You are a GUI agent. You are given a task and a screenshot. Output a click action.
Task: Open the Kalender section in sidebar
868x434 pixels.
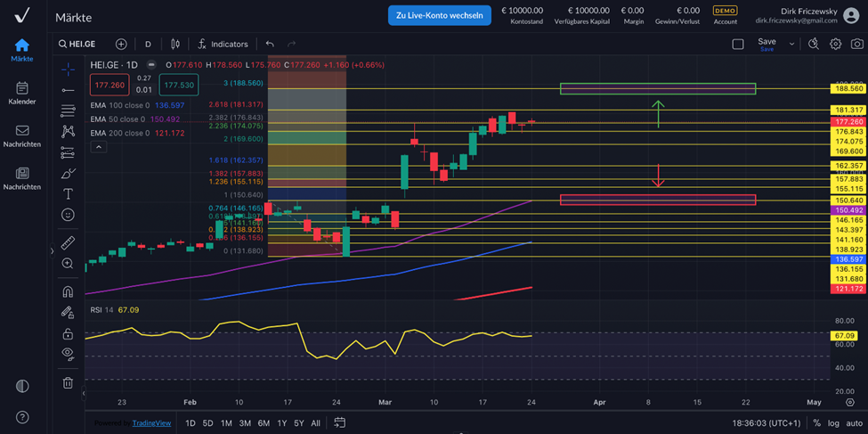[x=22, y=93]
